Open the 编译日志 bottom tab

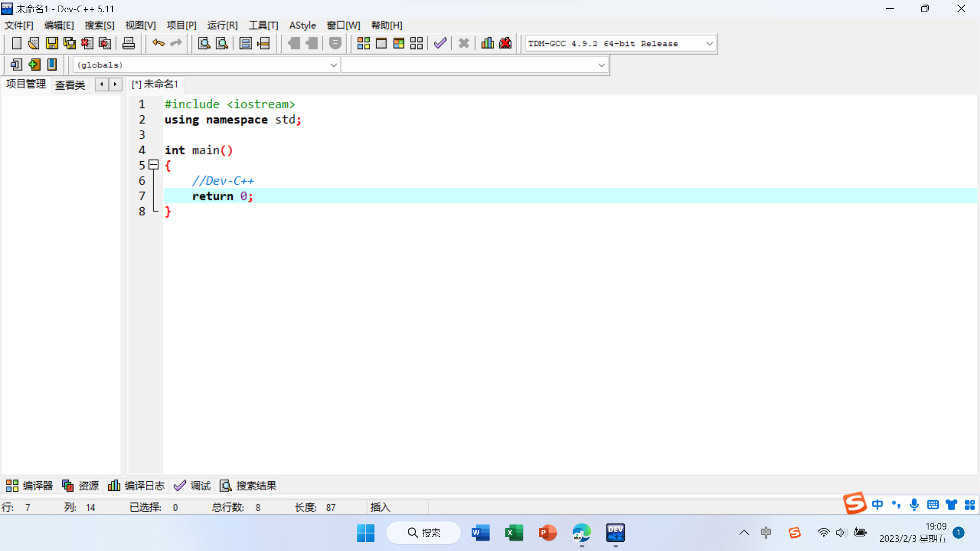coord(136,486)
